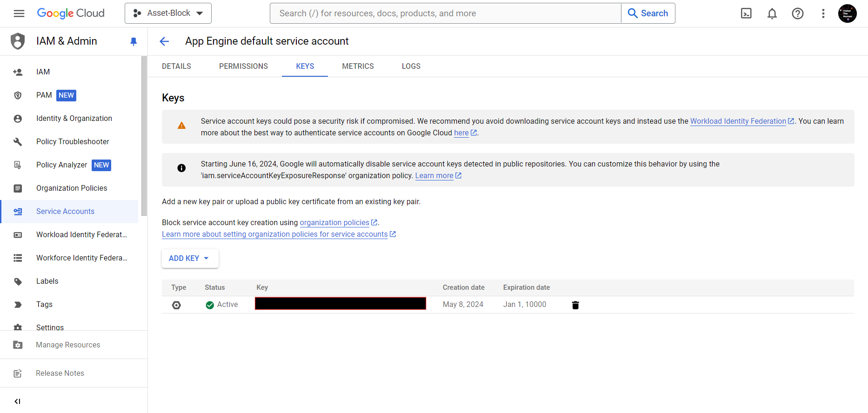868x413 pixels.
Task: Click the Policy Troubleshooter wrench icon
Action: pyautogui.click(x=18, y=142)
